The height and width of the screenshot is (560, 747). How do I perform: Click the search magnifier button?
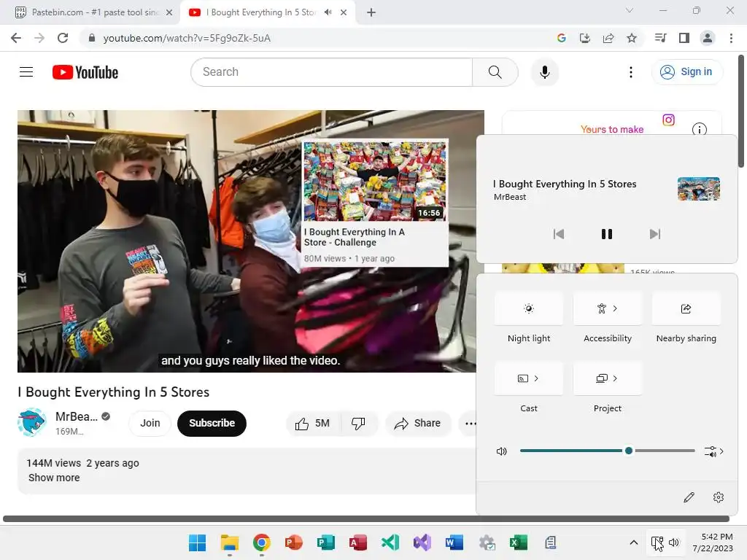click(495, 72)
